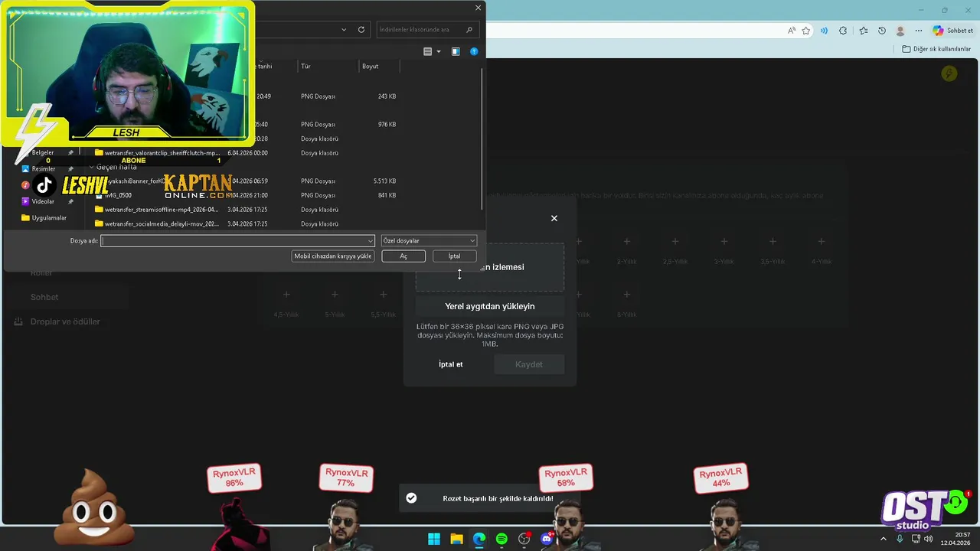Close the badge upload modal
980x551 pixels.
pos(554,218)
